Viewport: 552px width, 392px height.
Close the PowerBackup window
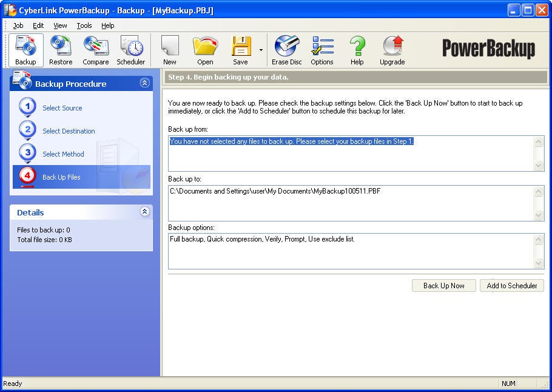(x=542, y=10)
